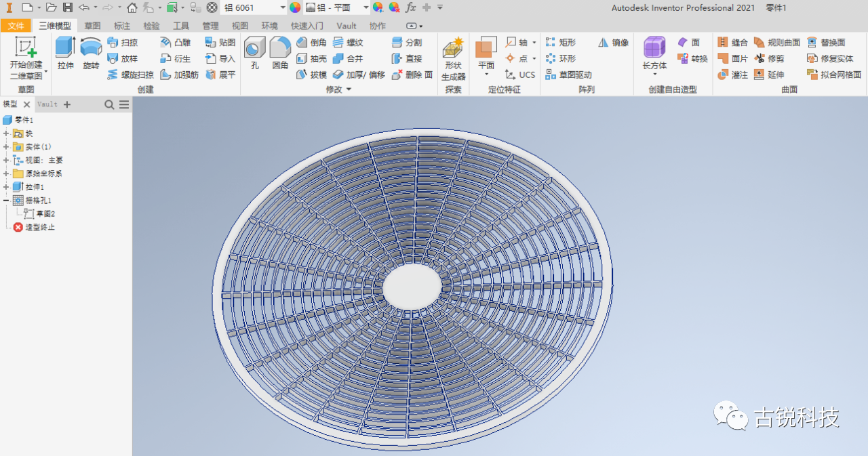This screenshot has width=868, height=456.
Task: Create a 长方体 freeform box
Action: (x=654, y=54)
